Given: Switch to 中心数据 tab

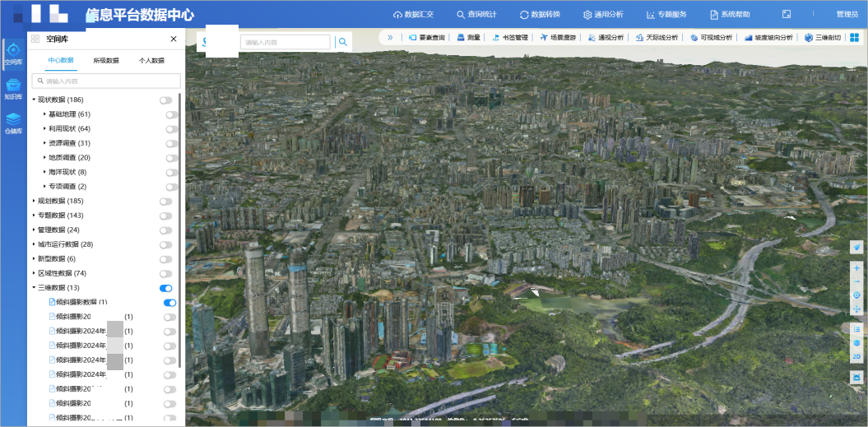Looking at the screenshot, I should coord(61,60).
